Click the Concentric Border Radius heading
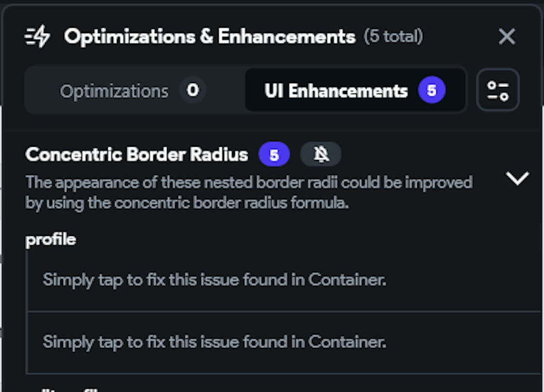 (137, 155)
